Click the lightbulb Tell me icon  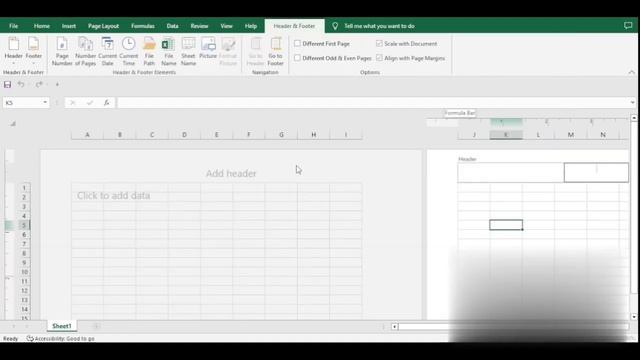[x=335, y=26]
